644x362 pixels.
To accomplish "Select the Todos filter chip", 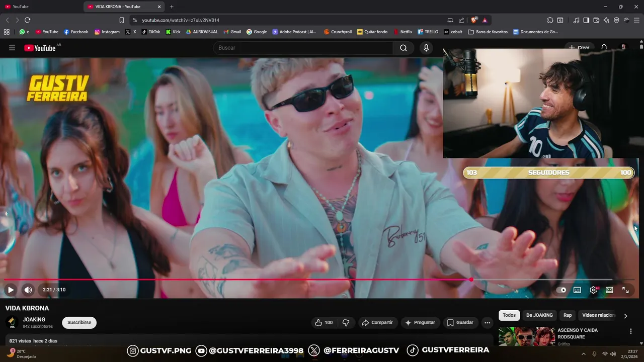I will 509,315.
